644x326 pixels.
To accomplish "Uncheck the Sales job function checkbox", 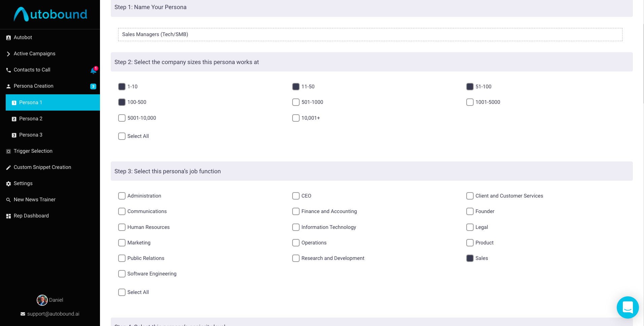I will tap(470, 258).
